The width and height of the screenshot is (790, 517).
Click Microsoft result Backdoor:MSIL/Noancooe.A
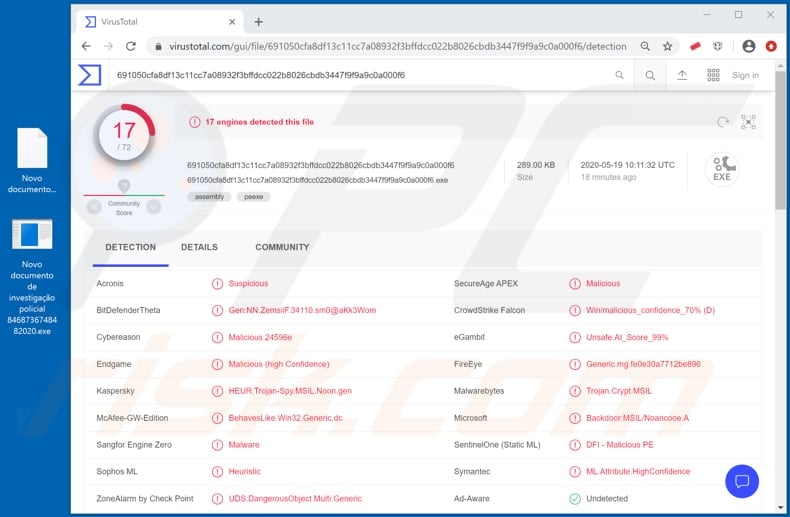637,418
